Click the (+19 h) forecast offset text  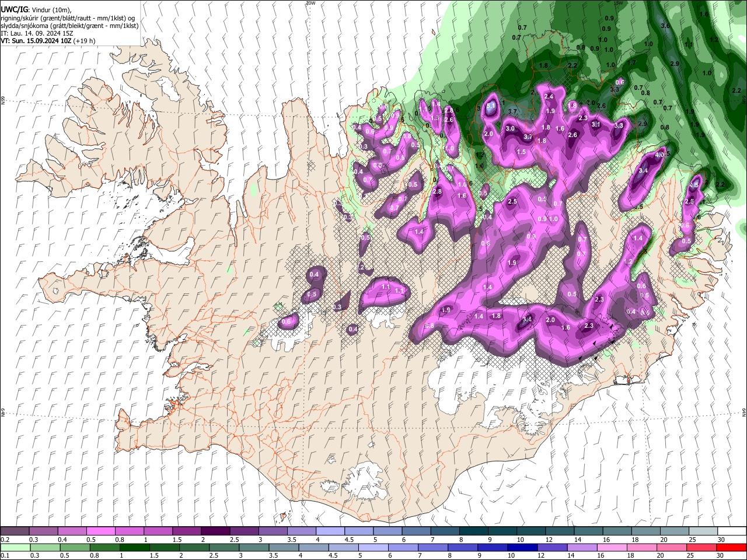[84, 41]
